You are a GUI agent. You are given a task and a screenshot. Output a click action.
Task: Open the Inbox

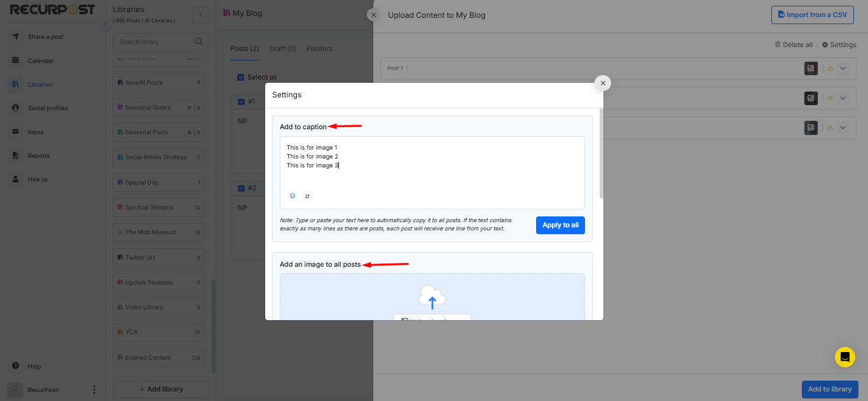tap(36, 132)
